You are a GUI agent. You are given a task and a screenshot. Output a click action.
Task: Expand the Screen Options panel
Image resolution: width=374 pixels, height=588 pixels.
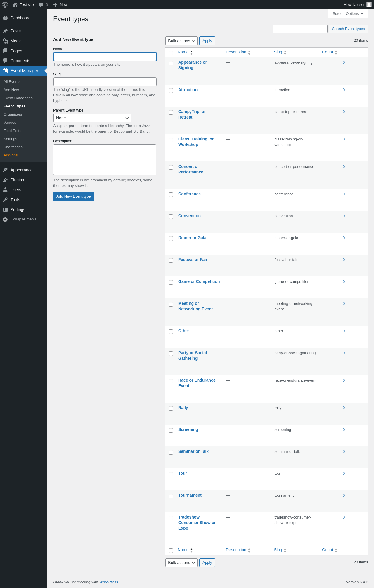point(347,14)
